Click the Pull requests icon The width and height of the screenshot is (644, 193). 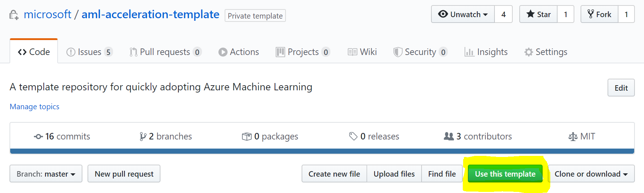[133, 52]
